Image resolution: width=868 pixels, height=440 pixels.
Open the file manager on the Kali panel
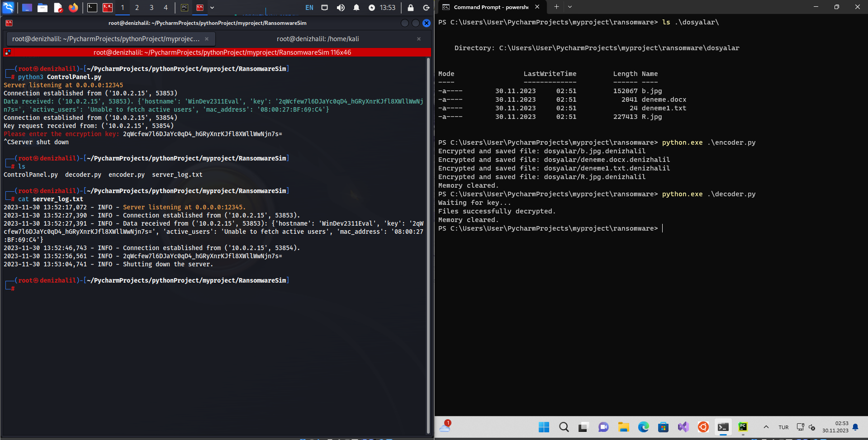(42, 7)
